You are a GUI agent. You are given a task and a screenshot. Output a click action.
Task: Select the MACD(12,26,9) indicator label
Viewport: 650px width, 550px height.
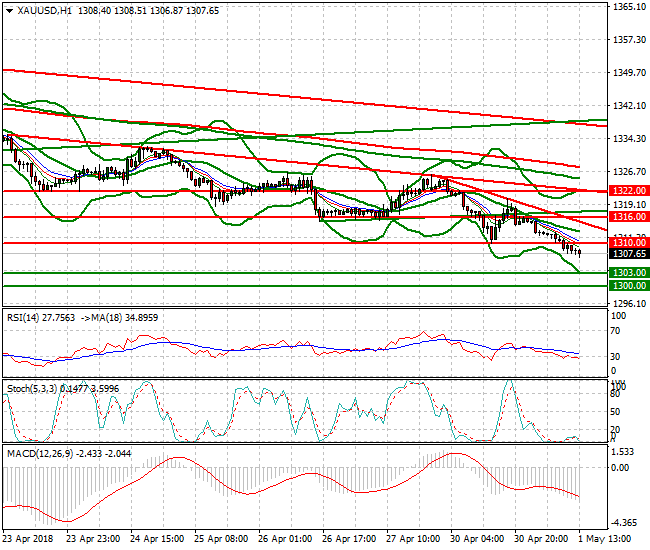tap(40, 453)
